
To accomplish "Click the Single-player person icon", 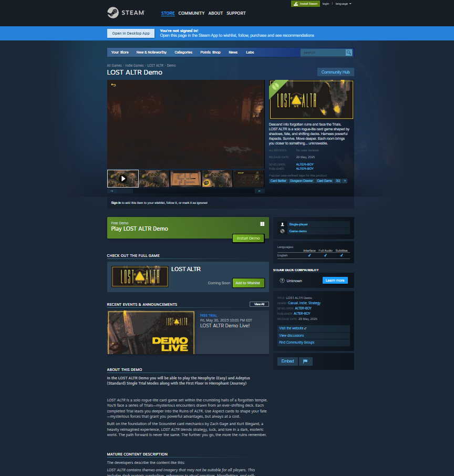I will (x=282, y=224).
